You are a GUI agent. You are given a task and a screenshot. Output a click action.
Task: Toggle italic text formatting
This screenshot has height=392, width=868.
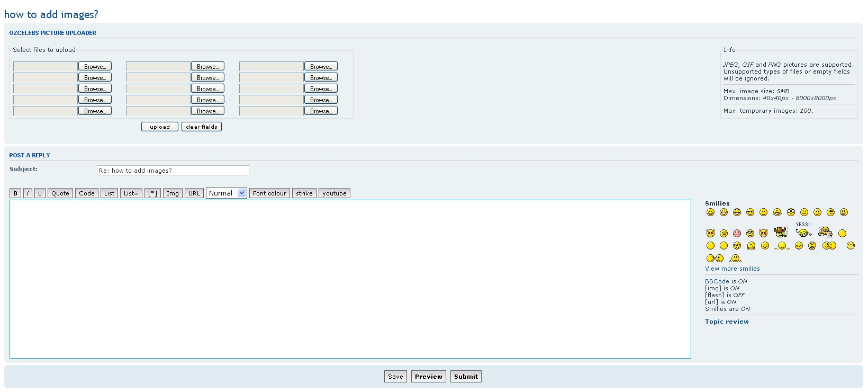[28, 193]
